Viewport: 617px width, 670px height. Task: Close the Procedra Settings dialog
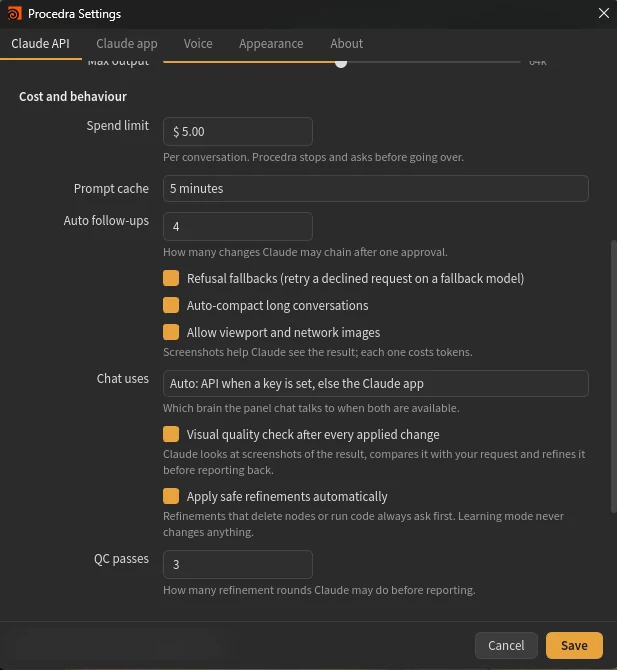[x=603, y=13]
